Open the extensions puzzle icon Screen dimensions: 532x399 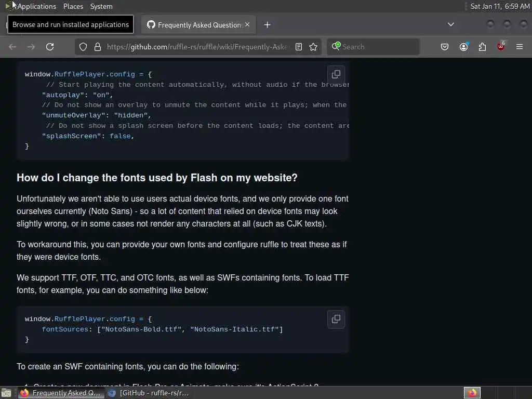(482, 47)
